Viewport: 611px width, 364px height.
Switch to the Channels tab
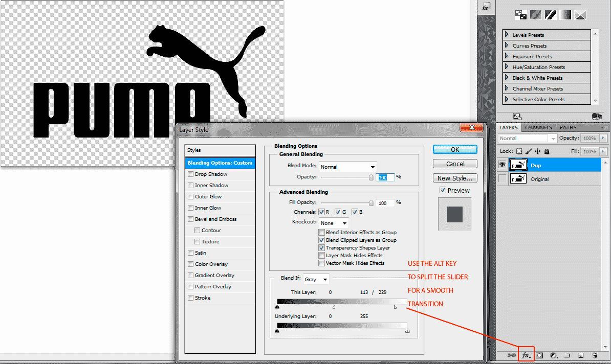pyautogui.click(x=538, y=127)
